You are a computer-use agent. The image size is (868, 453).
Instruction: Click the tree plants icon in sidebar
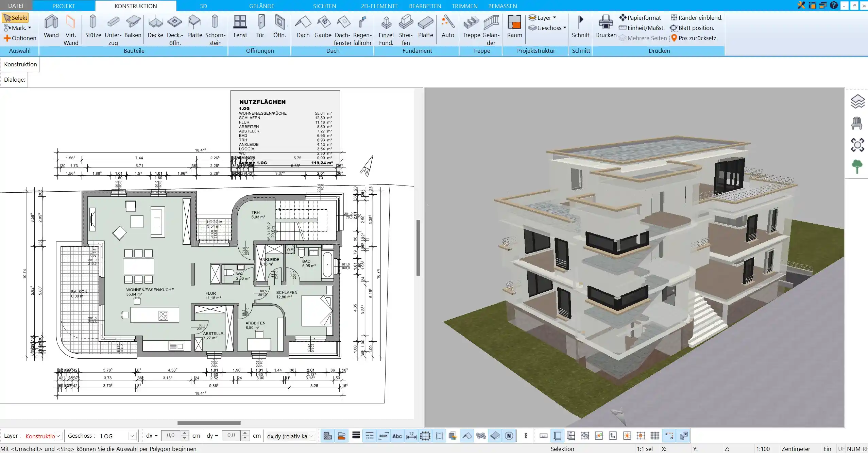[x=857, y=167]
